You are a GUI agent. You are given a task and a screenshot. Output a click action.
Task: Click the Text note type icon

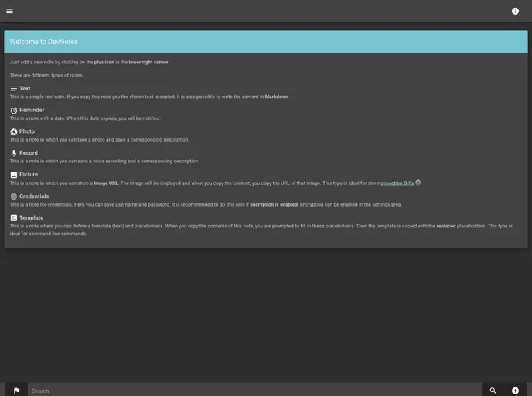(x=14, y=89)
